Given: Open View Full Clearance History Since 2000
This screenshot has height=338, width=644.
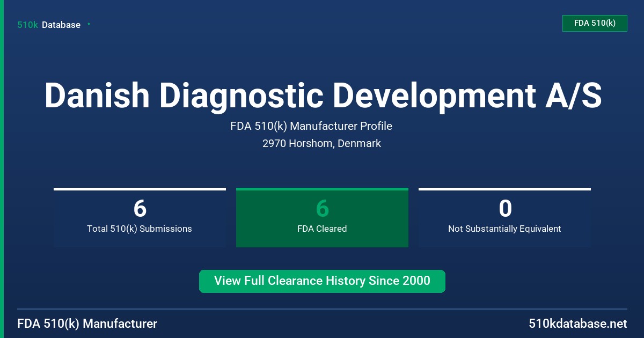Looking at the screenshot, I should point(322,281).
